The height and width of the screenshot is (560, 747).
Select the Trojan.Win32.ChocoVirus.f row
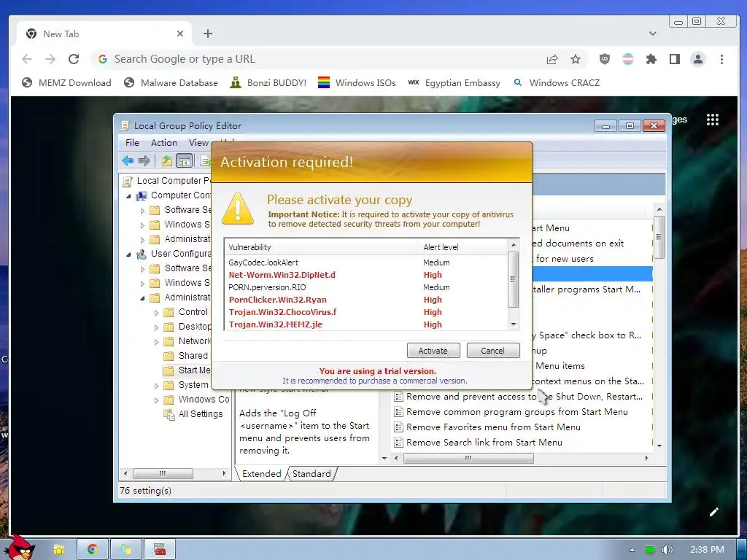point(366,312)
